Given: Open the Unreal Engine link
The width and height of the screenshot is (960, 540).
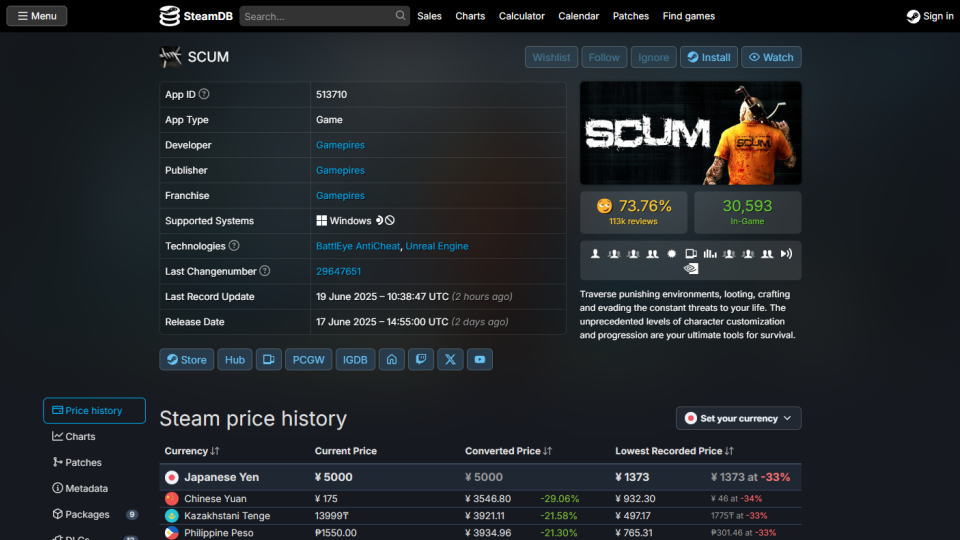Looking at the screenshot, I should click(437, 246).
